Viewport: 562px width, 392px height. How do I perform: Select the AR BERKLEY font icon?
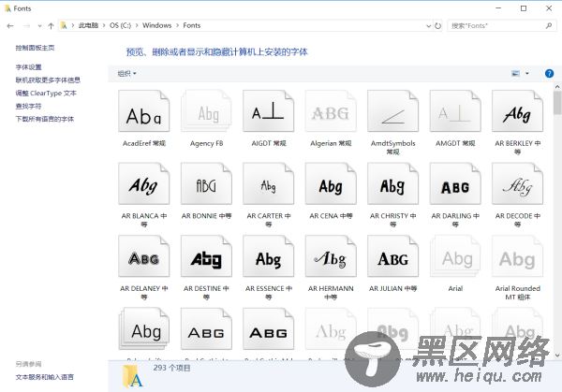tap(517, 111)
